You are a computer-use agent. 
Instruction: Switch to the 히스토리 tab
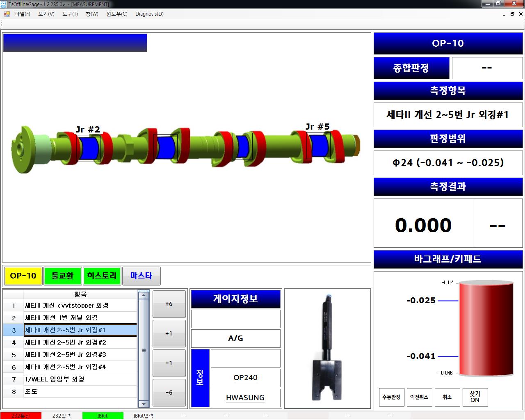(x=102, y=276)
